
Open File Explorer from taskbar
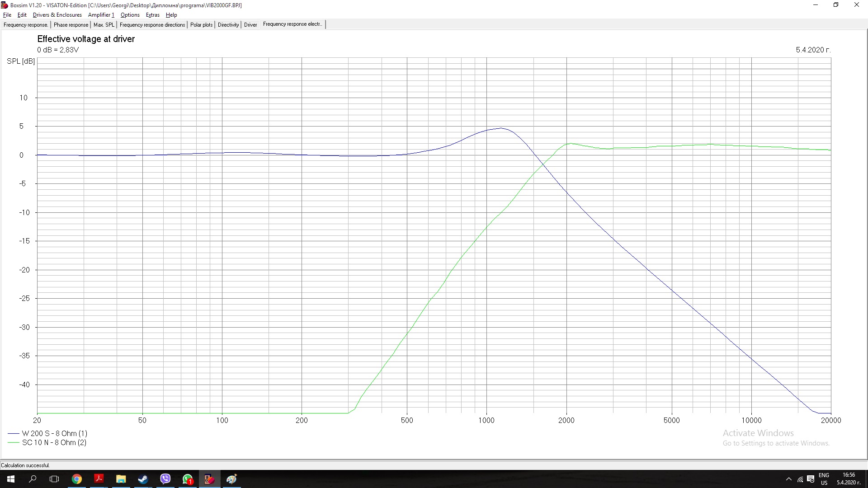(x=121, y=479)
